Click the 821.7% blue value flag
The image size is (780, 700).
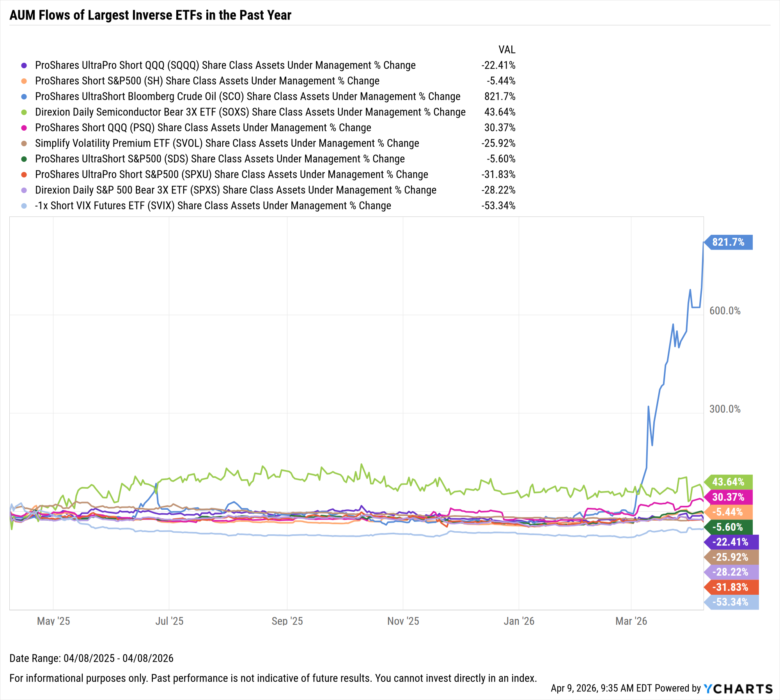click(x=728, y=242)
